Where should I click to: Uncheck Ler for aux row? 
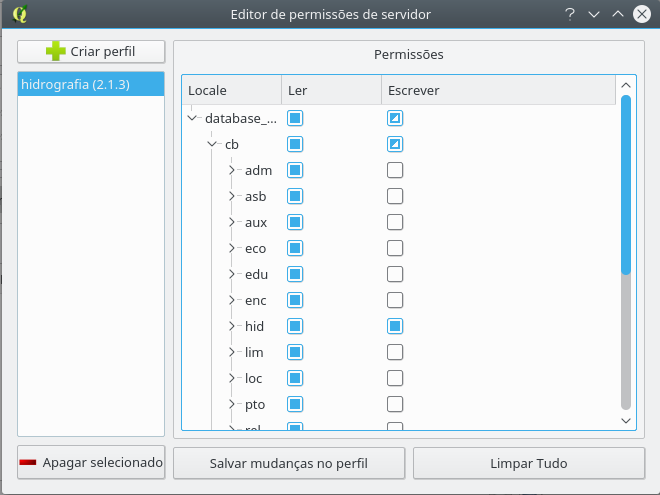click(295, 222)
